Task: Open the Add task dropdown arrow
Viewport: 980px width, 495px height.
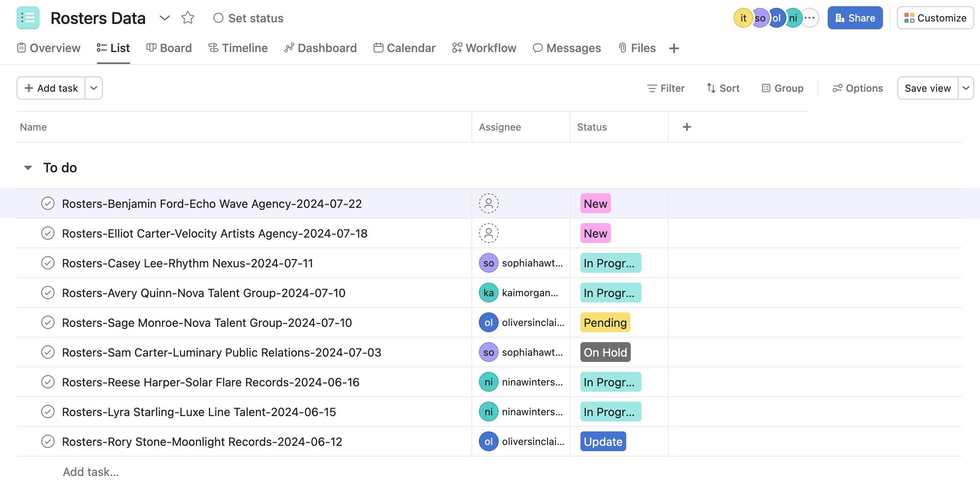Action: tap(94, 88)
